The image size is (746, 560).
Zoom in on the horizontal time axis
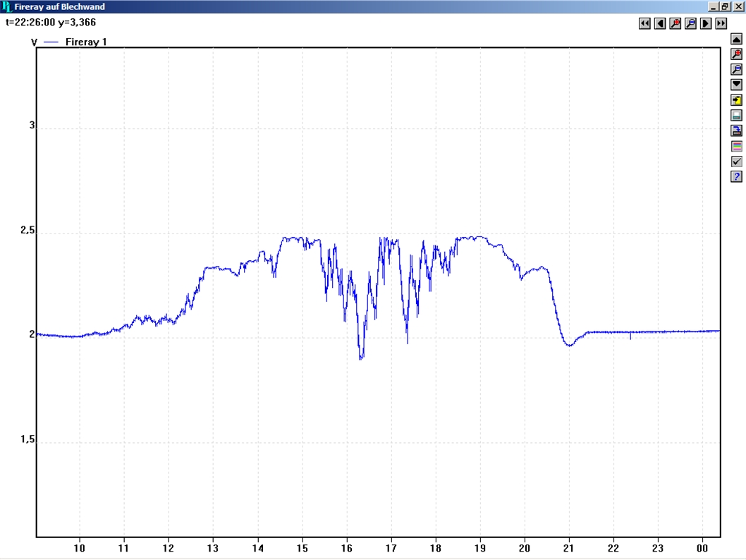coord(675,24)
